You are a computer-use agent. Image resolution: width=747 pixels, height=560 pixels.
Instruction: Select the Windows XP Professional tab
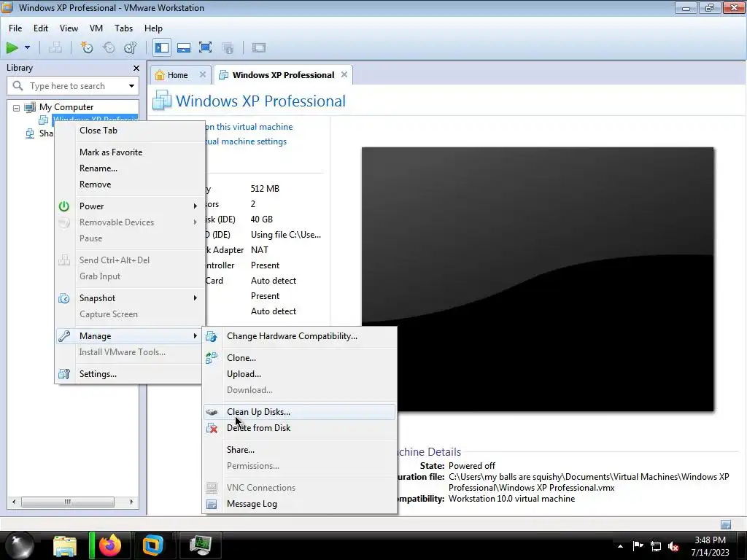coord(283,75)
